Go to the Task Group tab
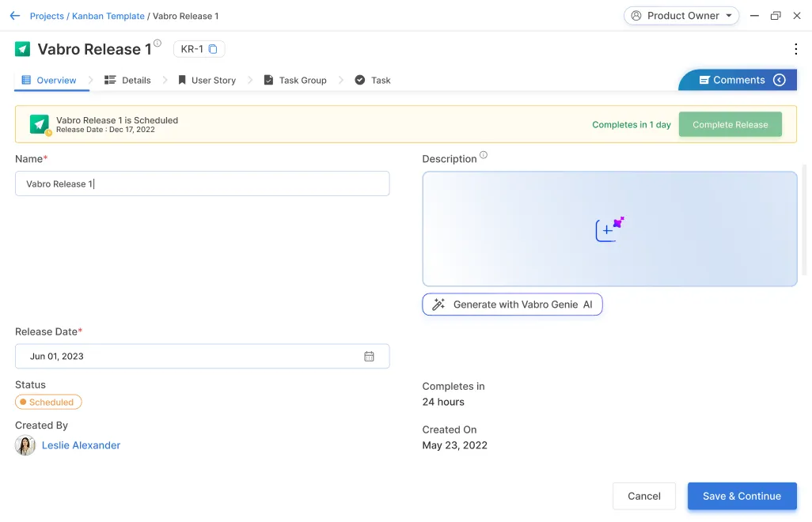 (295, 80)
